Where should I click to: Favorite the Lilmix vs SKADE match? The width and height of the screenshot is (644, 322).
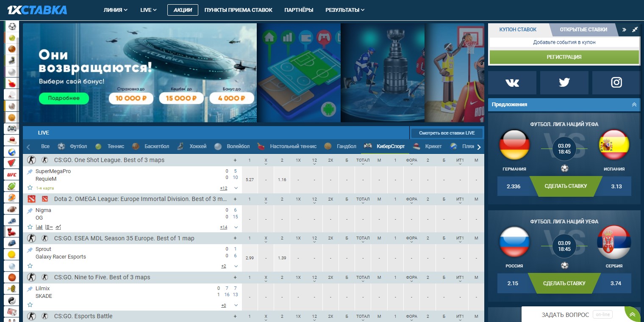point(30,305)
